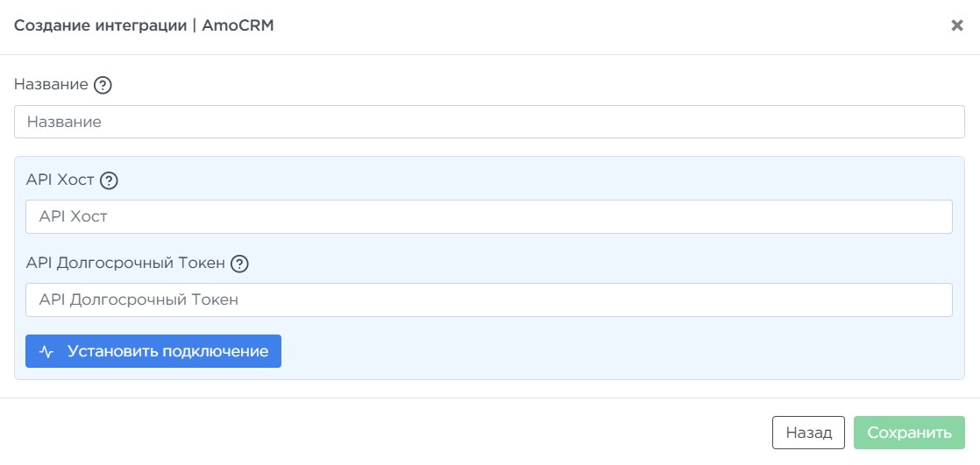Close the AmoCRM integration dialog
This screenshot has width=980, height=465.
[957, 25]
